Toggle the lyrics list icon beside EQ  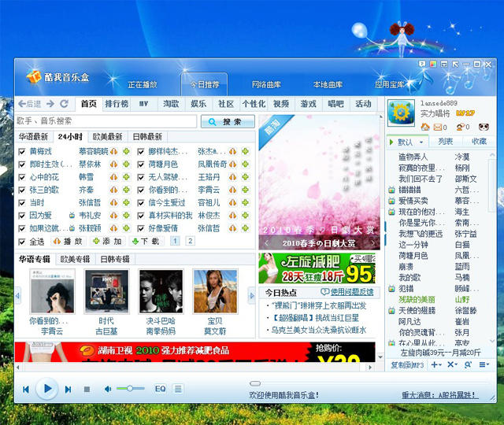click(178, 389)
